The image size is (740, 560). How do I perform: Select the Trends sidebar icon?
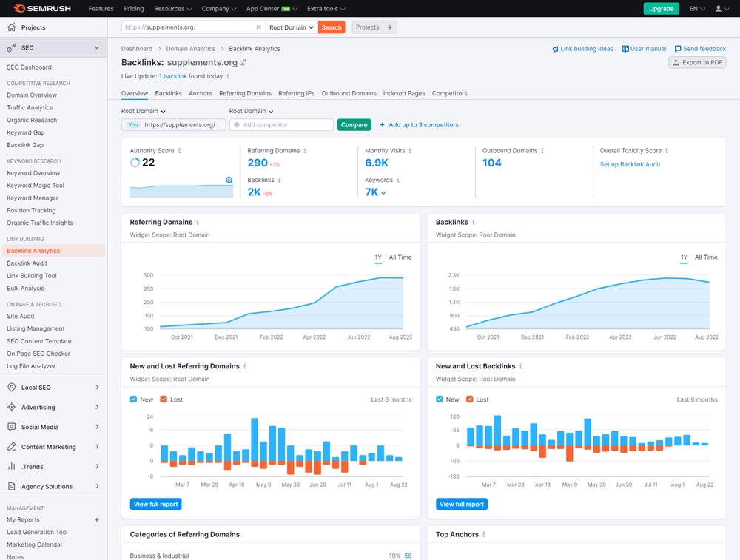(x=12, y=466)
